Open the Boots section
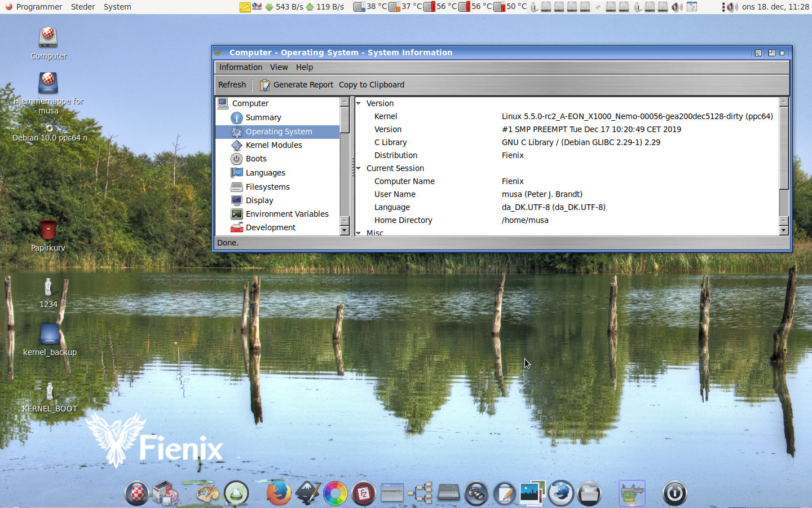The image size is (812, 508). tap(256, 159)
